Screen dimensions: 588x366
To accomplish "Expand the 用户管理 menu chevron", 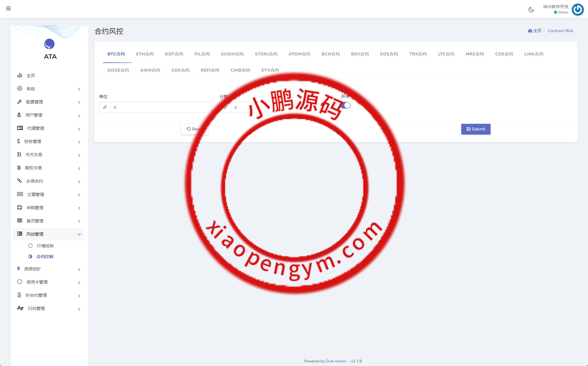I will tap(79, 116).
